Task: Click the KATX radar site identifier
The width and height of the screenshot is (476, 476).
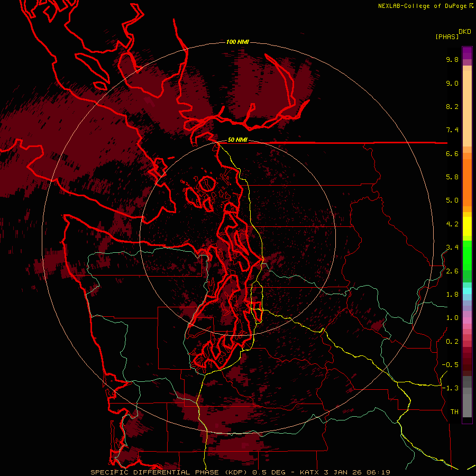Action: (309, 472)
